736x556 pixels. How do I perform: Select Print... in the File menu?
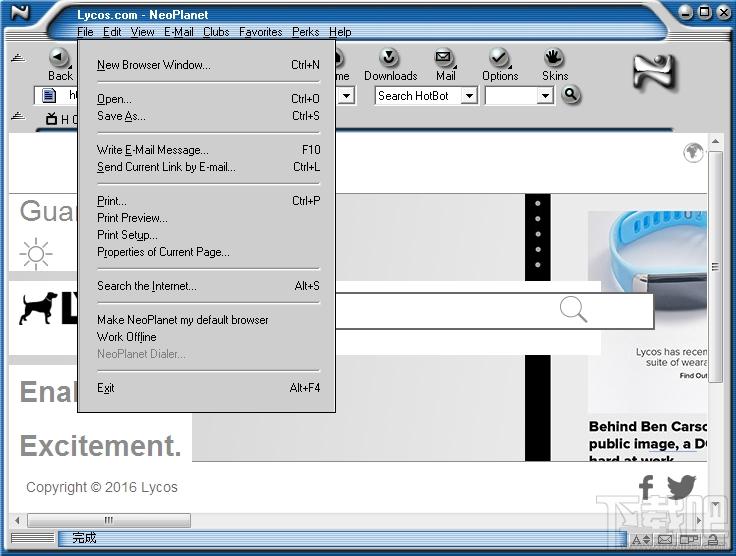click(x=208, y=201)
